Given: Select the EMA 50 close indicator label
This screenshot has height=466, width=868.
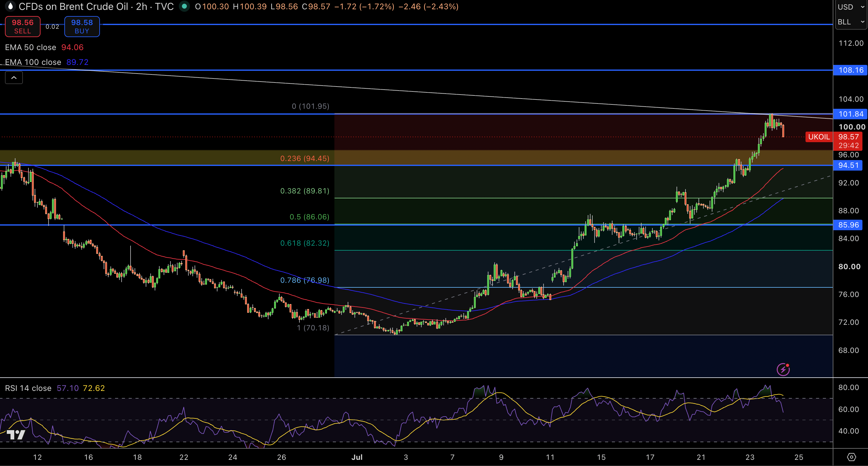Looking at the screenshot, I should pos(31,48).
